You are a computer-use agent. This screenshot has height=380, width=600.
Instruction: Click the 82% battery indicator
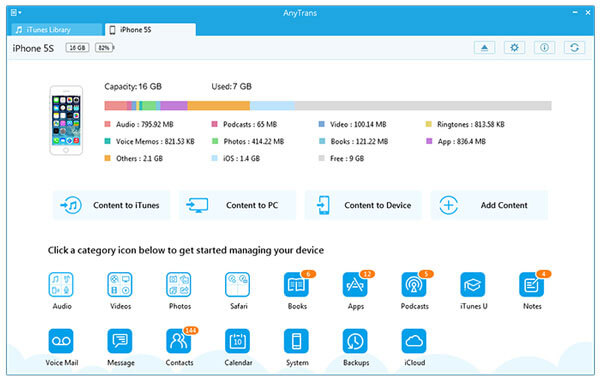tap(104, 48)
